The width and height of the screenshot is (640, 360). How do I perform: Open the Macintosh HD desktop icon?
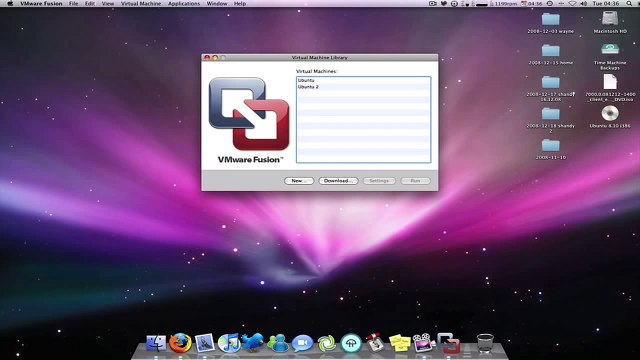[x=610, y=19]
